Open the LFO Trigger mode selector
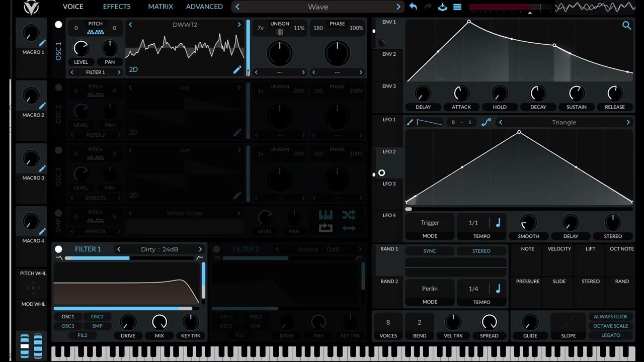The width and height of the screenshot is (644, 362). (x=430, y=223)
